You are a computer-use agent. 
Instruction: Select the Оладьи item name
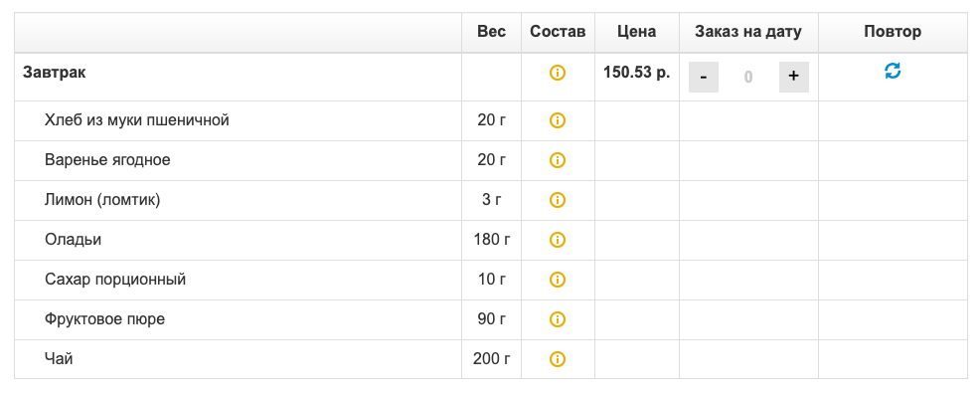[74, 240]
